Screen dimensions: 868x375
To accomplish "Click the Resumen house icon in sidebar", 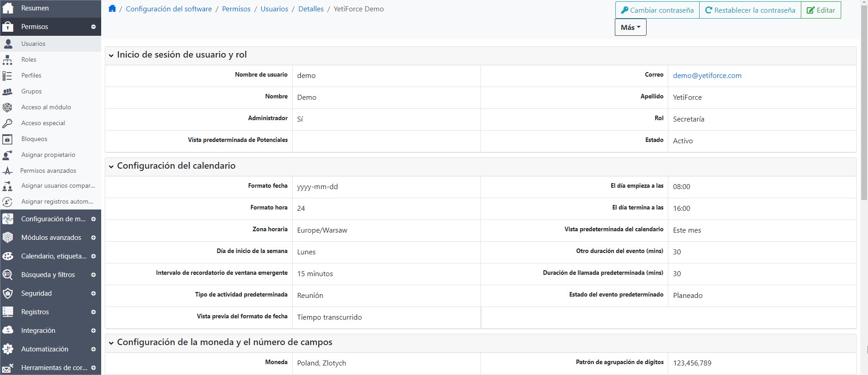I will click(8, 8).
